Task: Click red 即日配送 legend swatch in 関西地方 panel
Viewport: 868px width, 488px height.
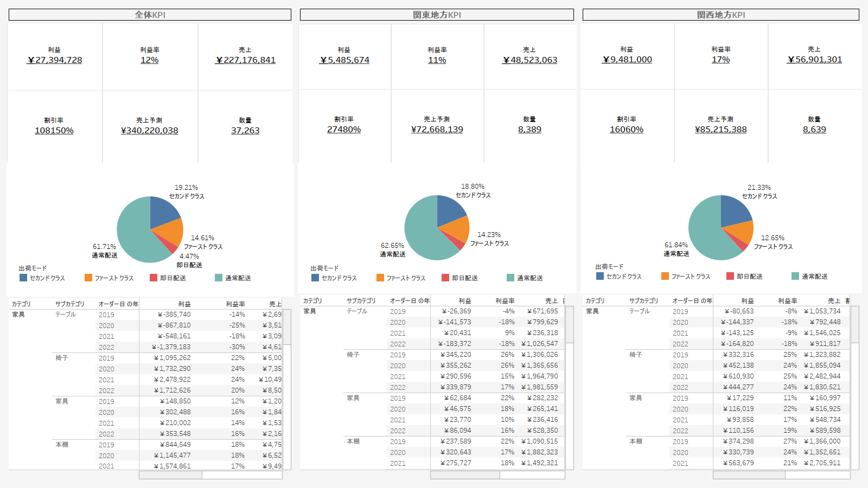Action: tap(730, 276)
